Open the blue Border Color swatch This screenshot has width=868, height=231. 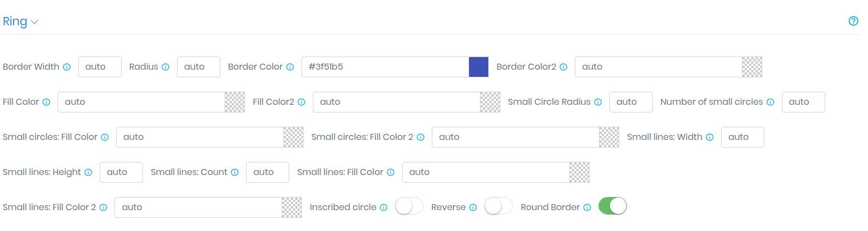(x=478, y=67)
